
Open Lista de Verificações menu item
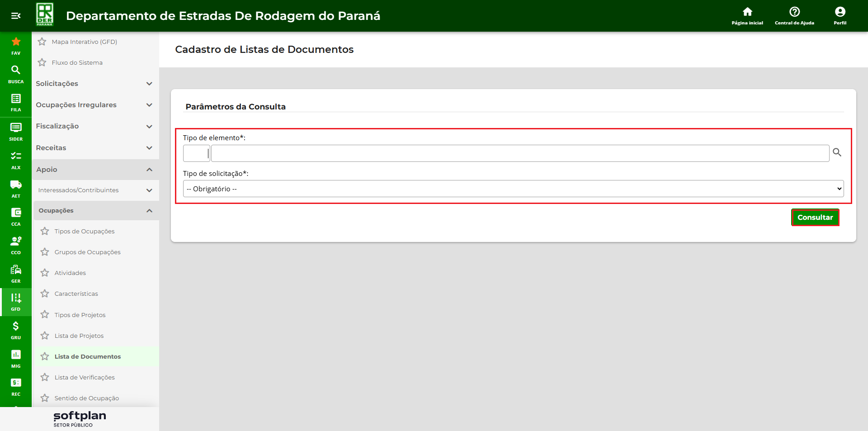click(85, 377)
